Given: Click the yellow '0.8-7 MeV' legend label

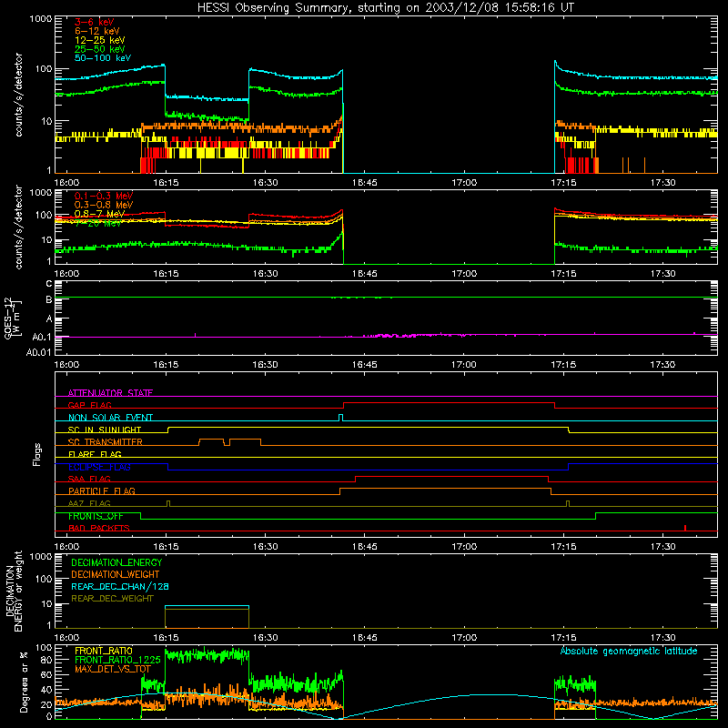Looking at the screenshot, I should [99, 214].
